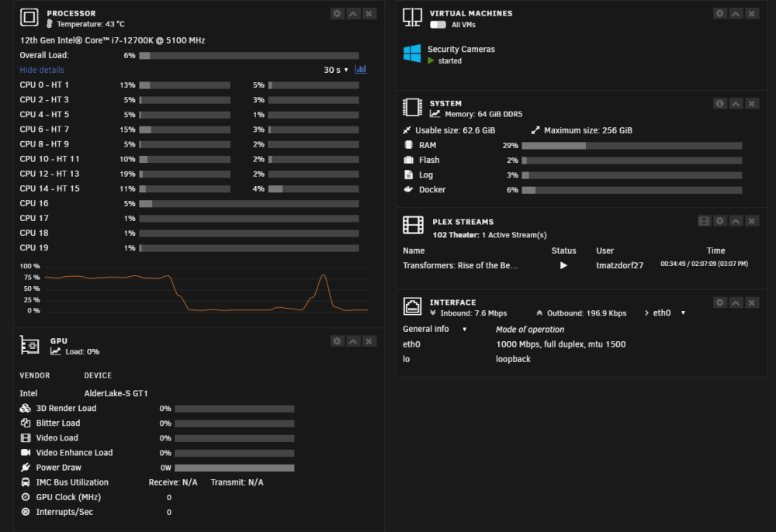This screenshot has height=532, width=776.
Task: Click the Video Enhance Load camera icon
Action: (x=26, y=452)
